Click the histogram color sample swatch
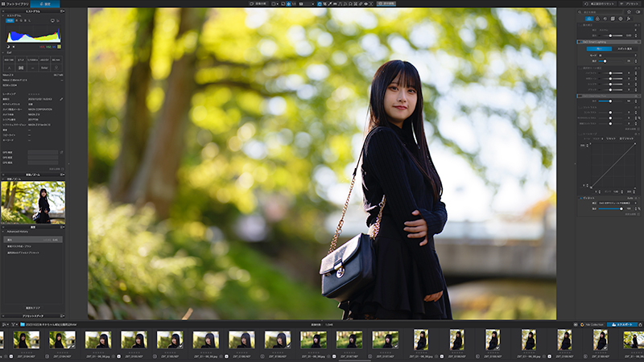Image resolution: width=644 pixels, height=362 pixels. [x=59, y=47]
